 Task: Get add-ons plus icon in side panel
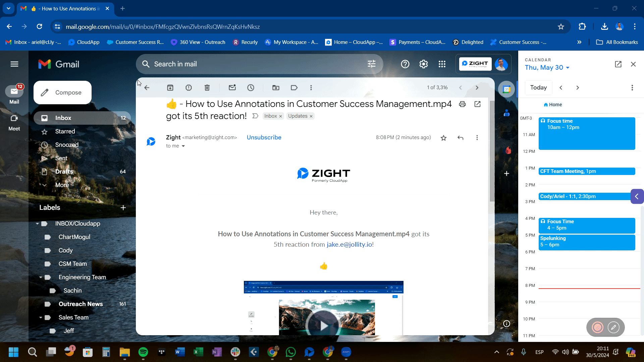[506, 173]
